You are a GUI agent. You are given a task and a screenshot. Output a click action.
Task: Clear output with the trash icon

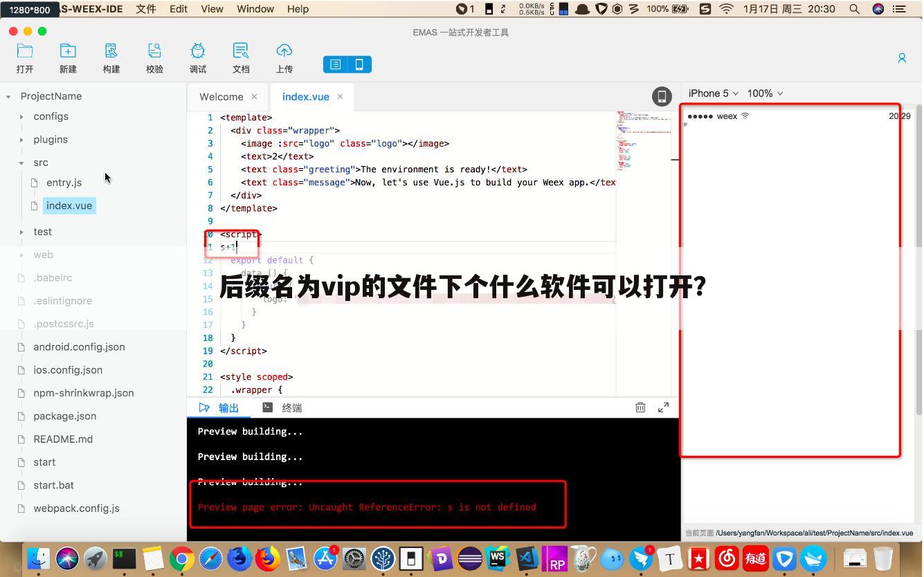click(640, 407)
